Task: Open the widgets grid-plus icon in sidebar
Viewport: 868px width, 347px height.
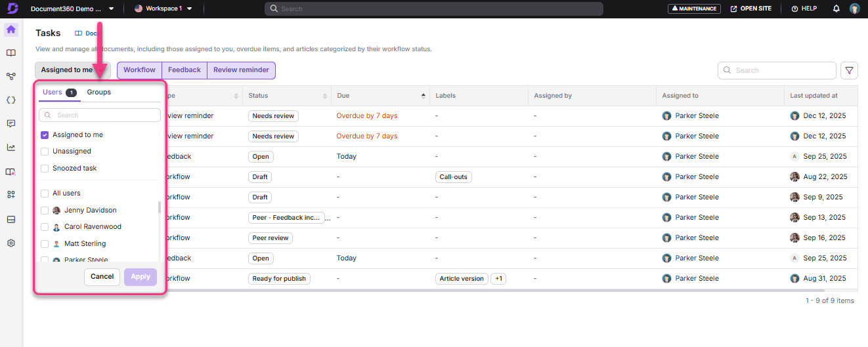Action: (x=11, y=195)
